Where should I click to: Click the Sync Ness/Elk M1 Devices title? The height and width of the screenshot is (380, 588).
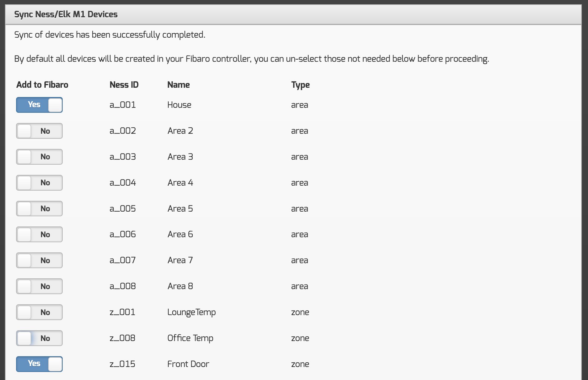66,15
